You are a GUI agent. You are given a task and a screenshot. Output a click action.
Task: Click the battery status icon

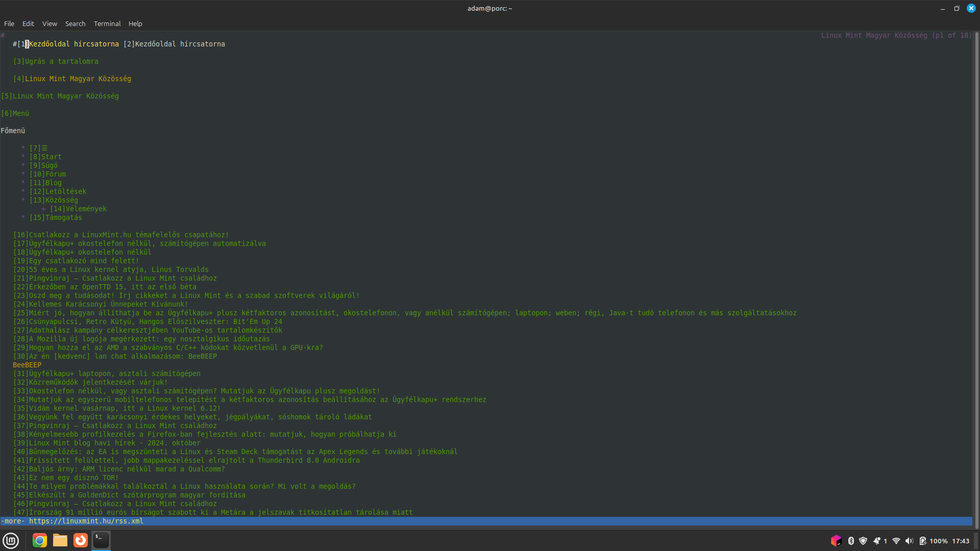click(x=922, y=541)
